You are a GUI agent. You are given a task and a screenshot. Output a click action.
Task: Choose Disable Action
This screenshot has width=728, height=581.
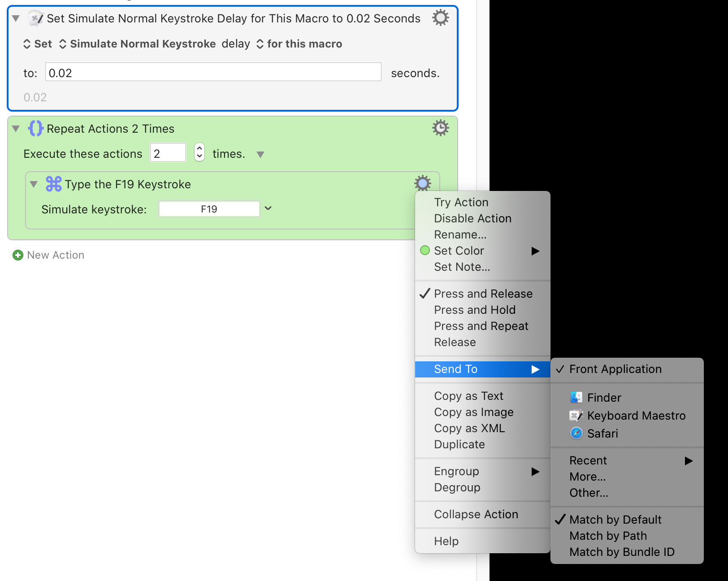point(482,218)
